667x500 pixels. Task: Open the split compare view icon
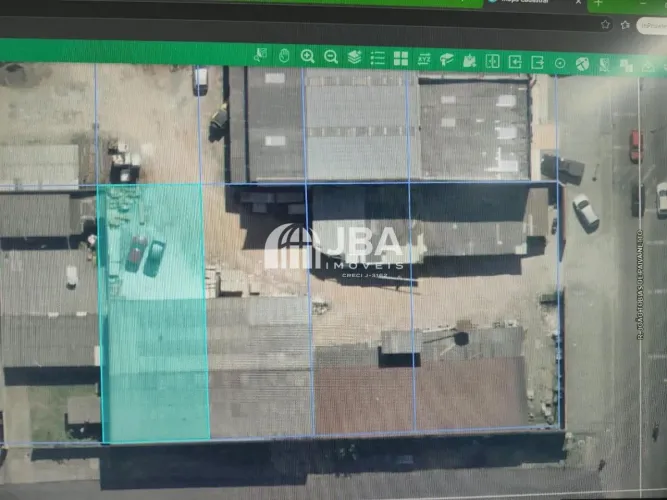(492, 61)
